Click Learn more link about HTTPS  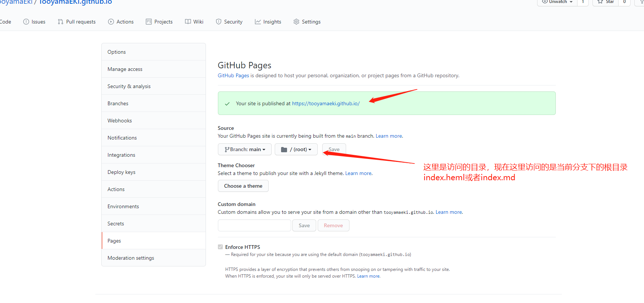[x=368, y=276]
